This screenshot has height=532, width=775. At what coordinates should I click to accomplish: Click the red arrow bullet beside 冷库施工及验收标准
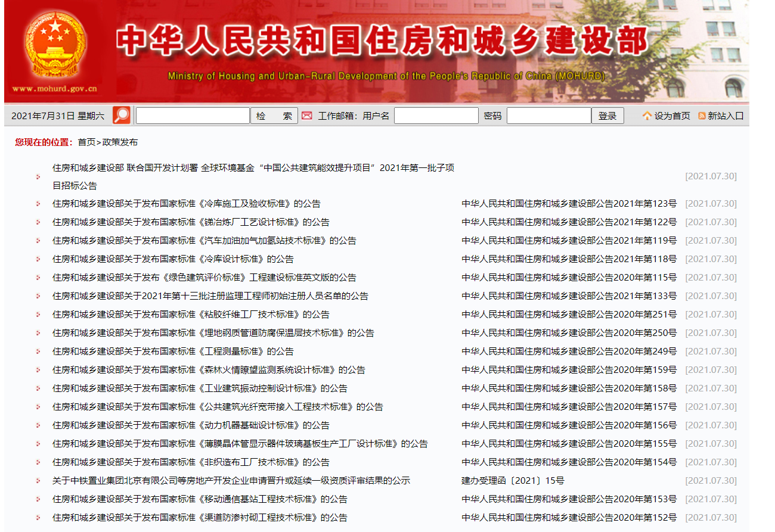click(x=38, y=204)
